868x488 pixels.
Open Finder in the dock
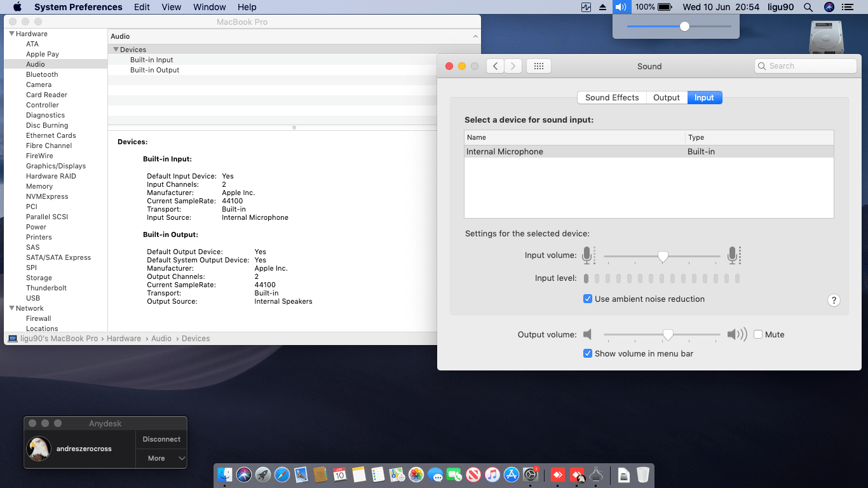225,475
